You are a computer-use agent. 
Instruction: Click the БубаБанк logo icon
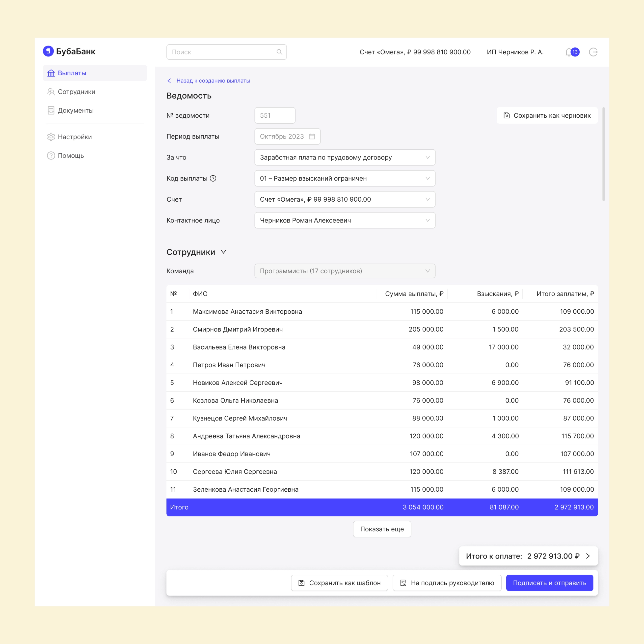click(48, 51)
